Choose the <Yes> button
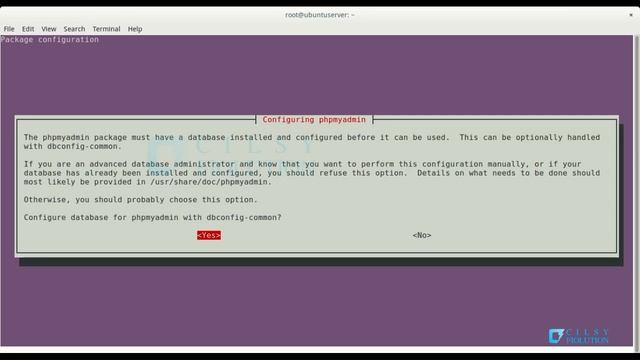 [x=209, y=236]
